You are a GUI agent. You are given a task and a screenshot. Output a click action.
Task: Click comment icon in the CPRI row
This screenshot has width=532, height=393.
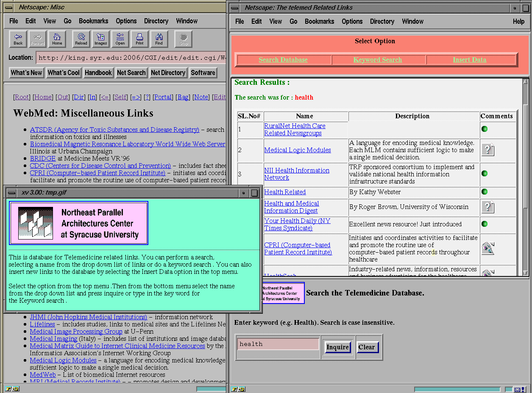488,248
